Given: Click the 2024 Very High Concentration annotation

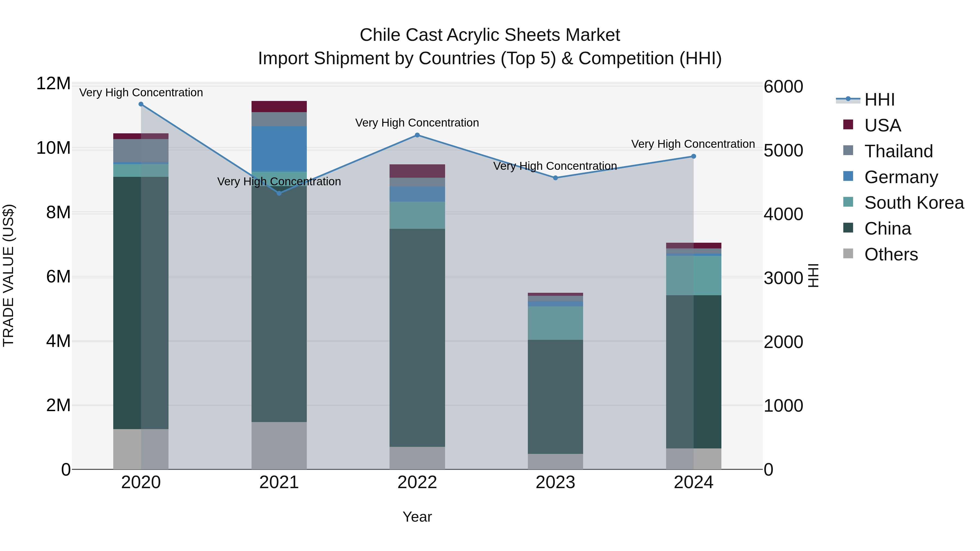Looking at the screenshot, I should click(693, 144).
